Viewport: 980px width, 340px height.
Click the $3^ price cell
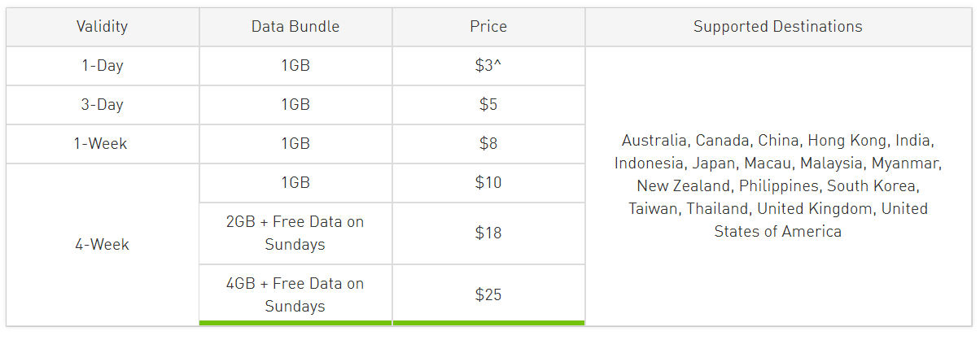[488, 66]
